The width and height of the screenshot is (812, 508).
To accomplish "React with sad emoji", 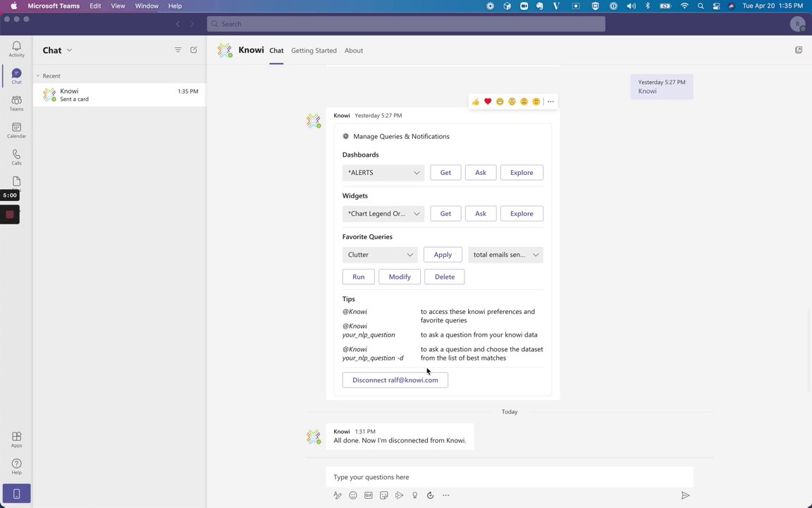I will (524, 102).
